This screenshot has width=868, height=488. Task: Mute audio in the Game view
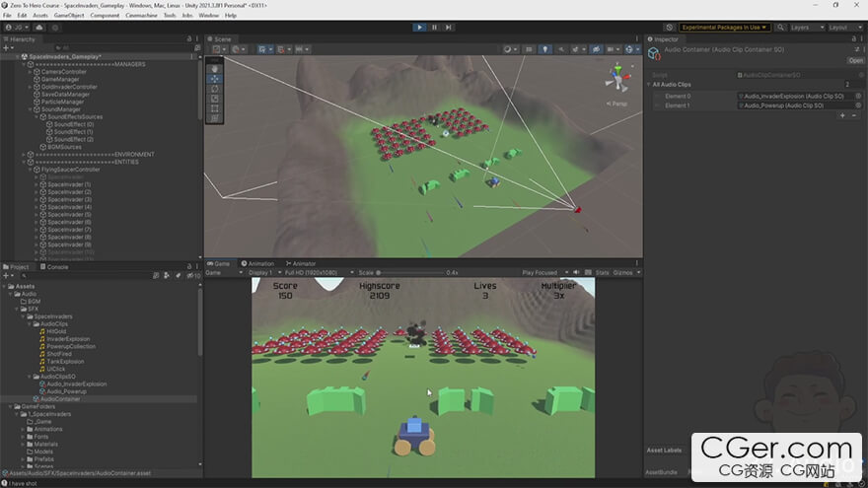(576, 273)
